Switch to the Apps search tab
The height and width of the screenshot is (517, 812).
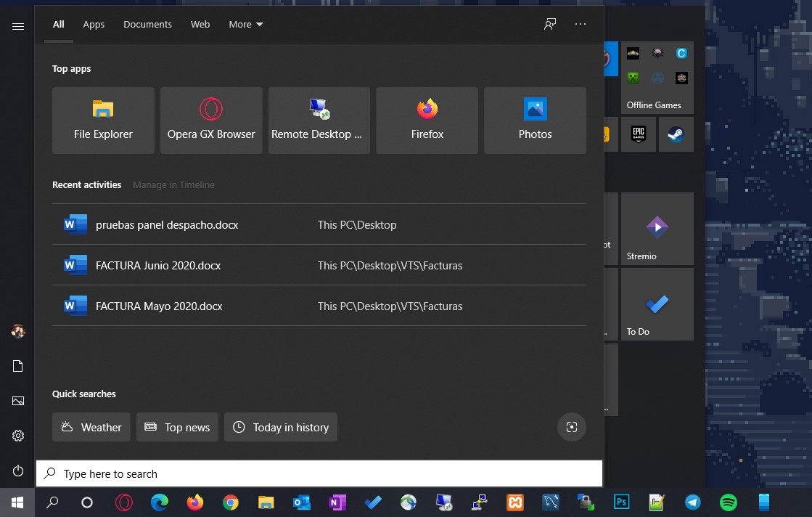[x=94, y=25]
